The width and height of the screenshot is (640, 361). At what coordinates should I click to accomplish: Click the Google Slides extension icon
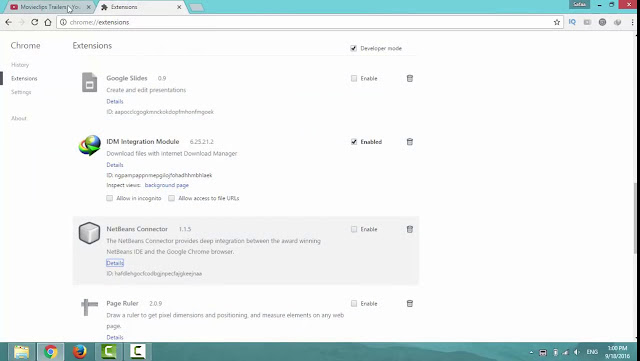(89, 82)
